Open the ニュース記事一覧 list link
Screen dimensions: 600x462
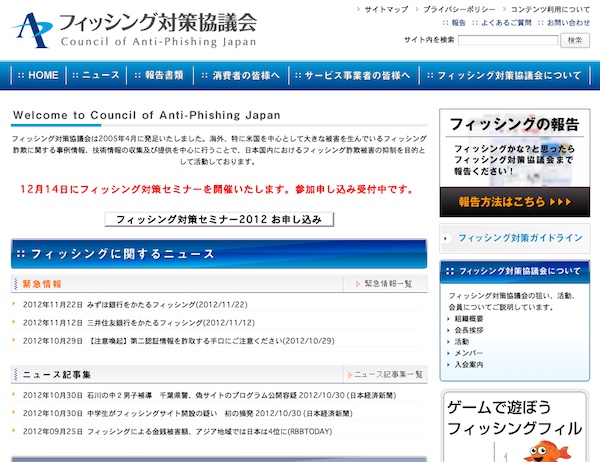(388, 374)
